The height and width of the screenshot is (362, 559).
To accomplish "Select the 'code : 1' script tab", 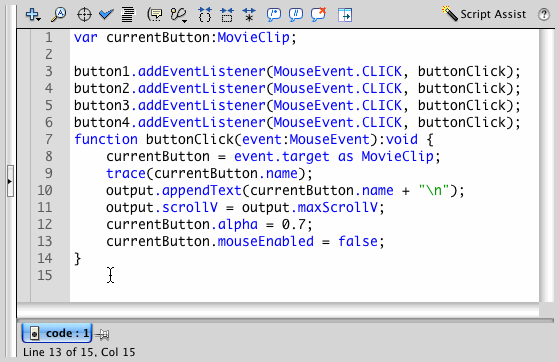I will (57, 333).
